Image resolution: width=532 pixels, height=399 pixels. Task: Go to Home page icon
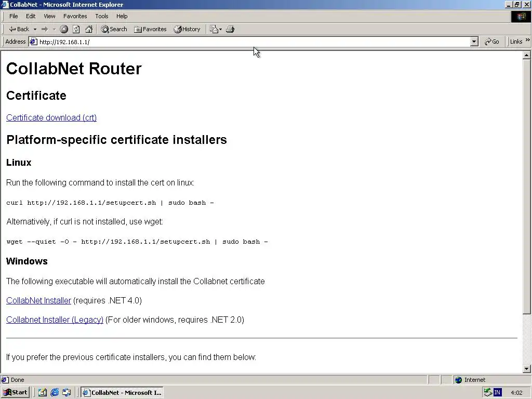[89, 29]
